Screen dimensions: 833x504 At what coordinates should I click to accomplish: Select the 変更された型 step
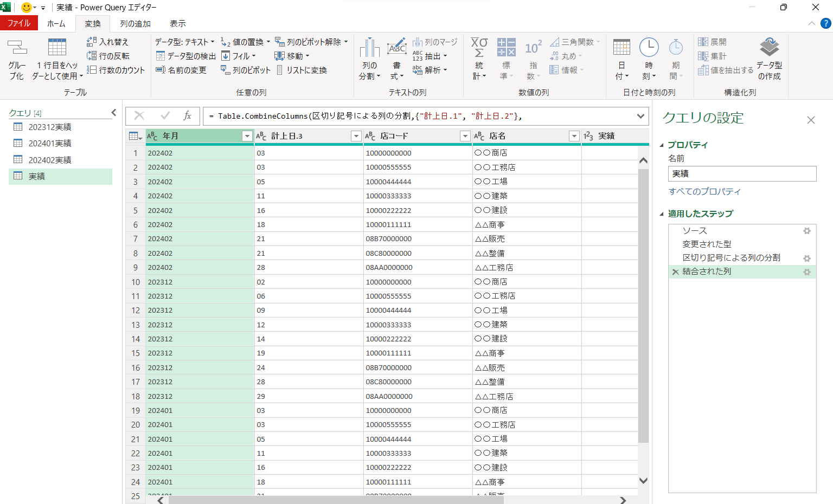point(742,244)
